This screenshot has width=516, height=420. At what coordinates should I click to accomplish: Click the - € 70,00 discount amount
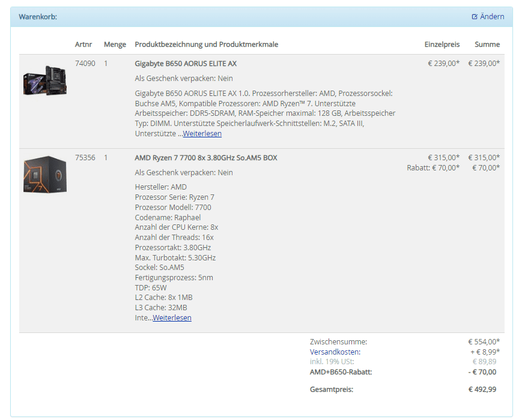tap(482, 372)
